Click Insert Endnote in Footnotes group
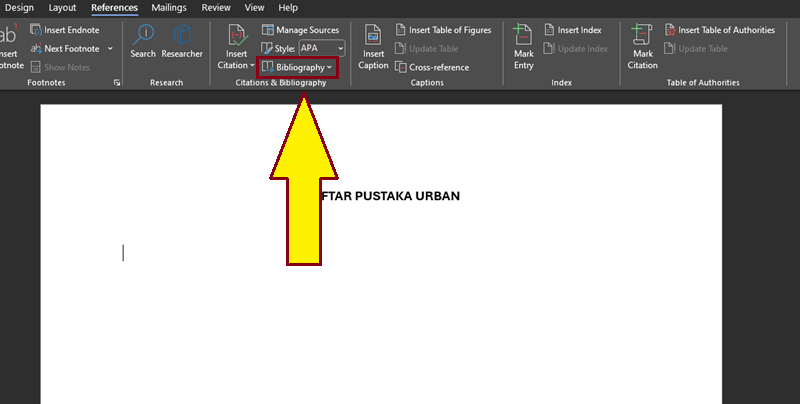The image size is (800, 404). click(x=68, y=30)
